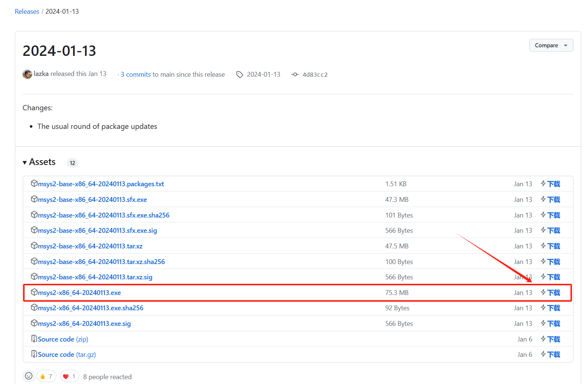Open the Compare dropdown
The image size is (588, 384).
pos(551,45)
